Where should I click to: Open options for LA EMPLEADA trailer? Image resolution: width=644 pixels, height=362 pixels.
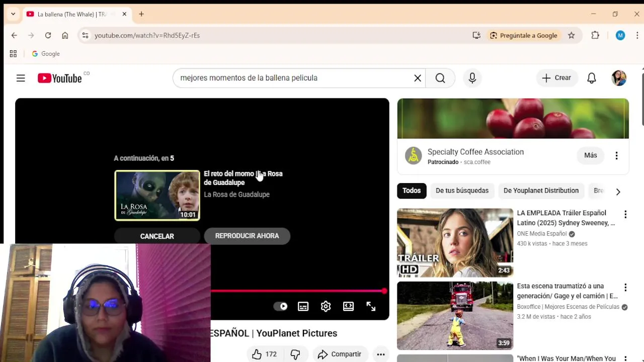pos(625,214)
